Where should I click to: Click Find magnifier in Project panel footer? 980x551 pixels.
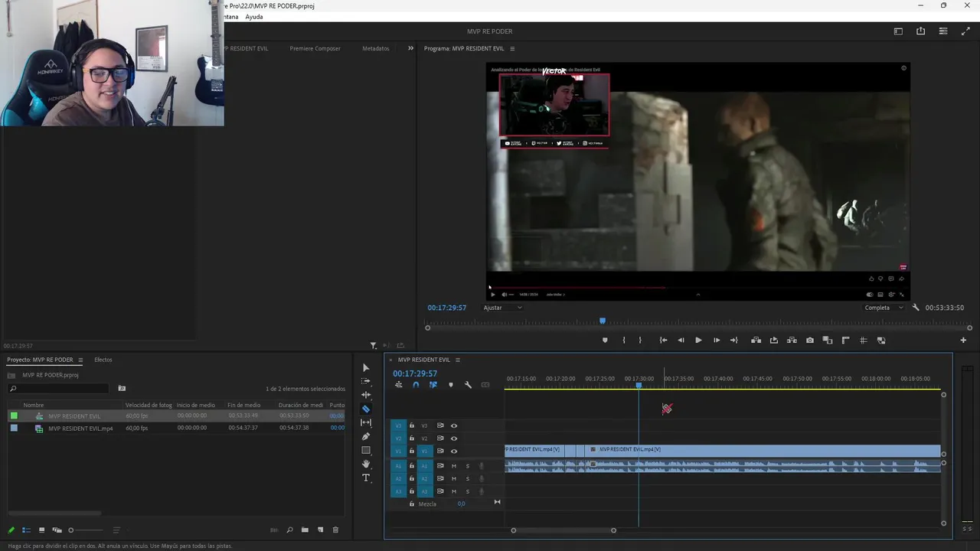(x=289, y=530)
